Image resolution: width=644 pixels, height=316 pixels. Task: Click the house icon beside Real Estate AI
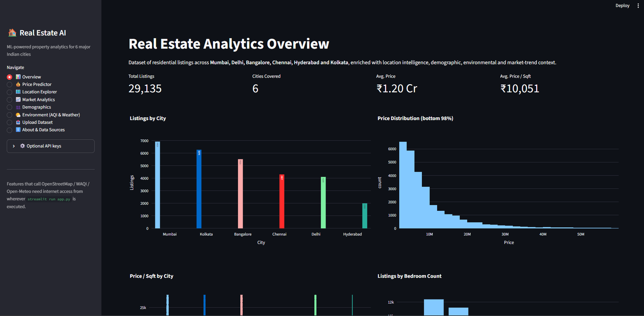click(12, 33)
